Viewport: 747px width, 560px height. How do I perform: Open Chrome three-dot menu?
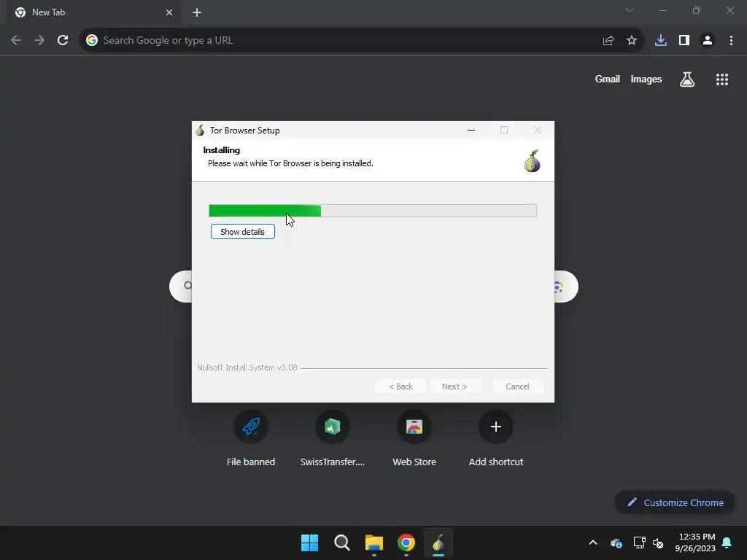(x=731, y=41)
